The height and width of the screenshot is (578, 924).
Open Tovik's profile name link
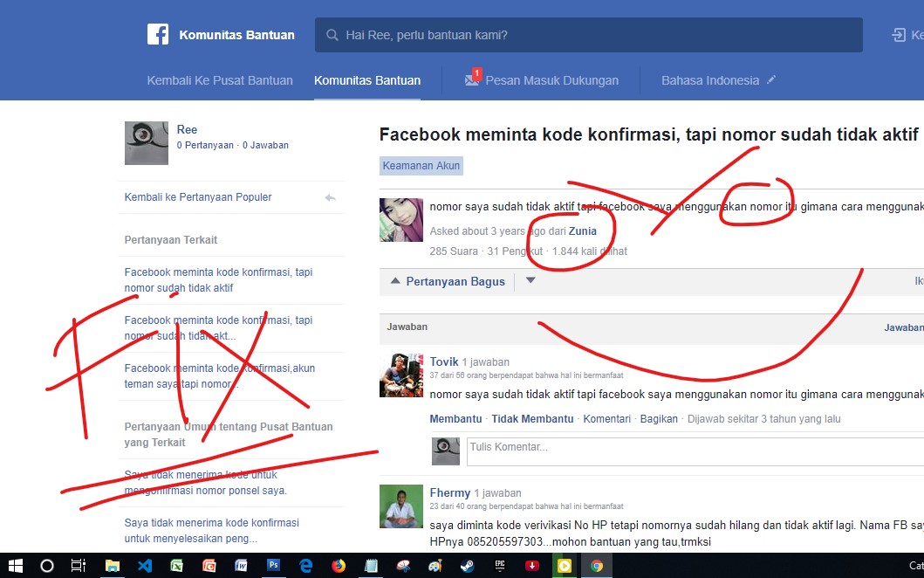click(444, 362)
